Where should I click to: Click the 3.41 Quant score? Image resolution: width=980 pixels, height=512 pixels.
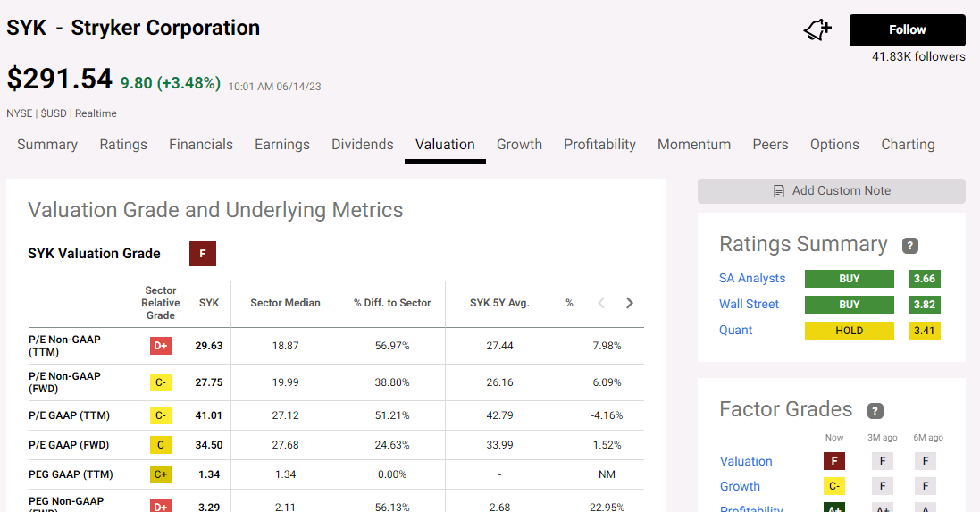point(925,331)
